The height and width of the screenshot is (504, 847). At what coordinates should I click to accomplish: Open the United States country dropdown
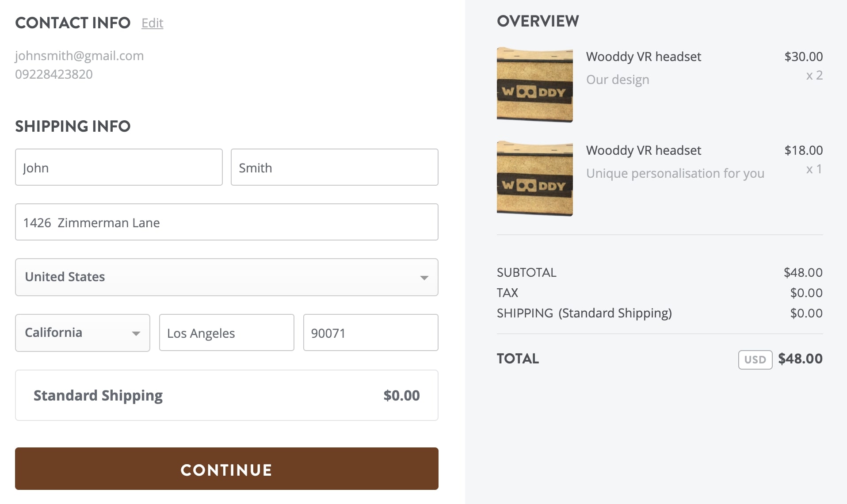point(226,277)
